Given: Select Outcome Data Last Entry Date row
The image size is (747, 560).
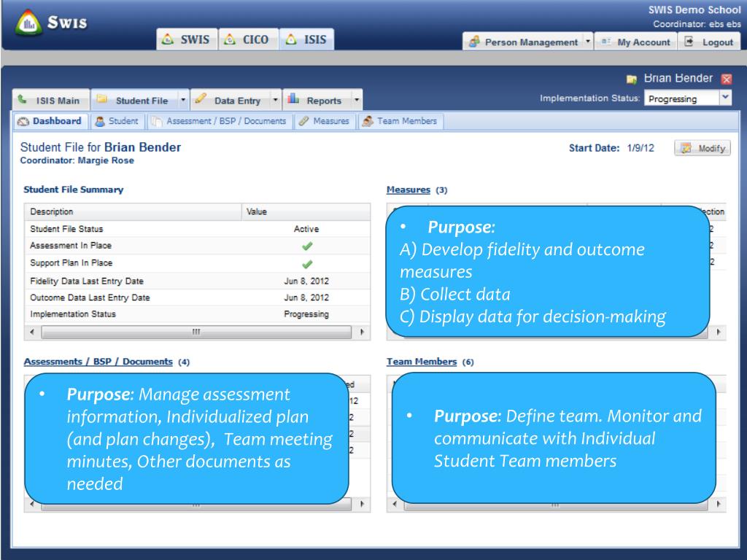Looking at the screenshot, I should click(197, 297).
